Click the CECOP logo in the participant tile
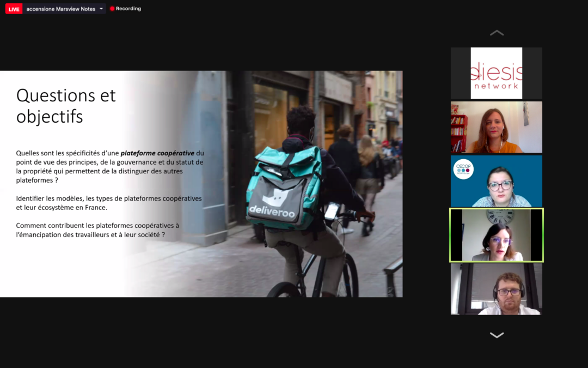This screenshot has height=368, width=588. (463, 169)
